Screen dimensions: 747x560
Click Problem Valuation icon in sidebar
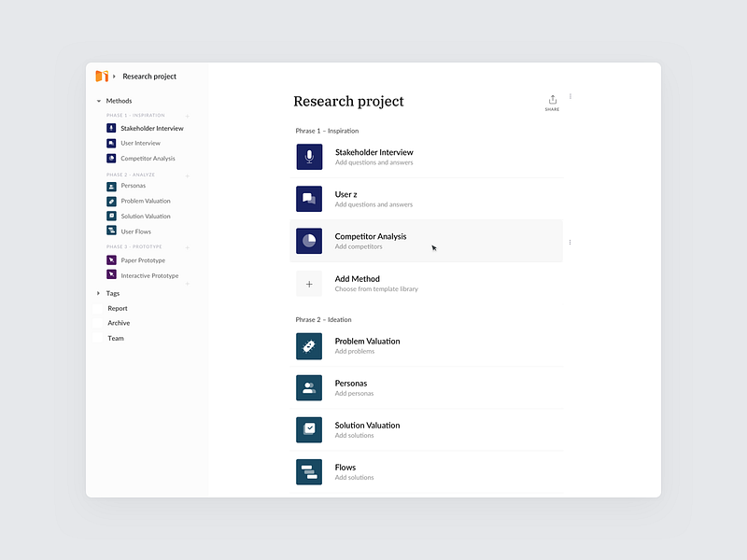coord(111,201)
